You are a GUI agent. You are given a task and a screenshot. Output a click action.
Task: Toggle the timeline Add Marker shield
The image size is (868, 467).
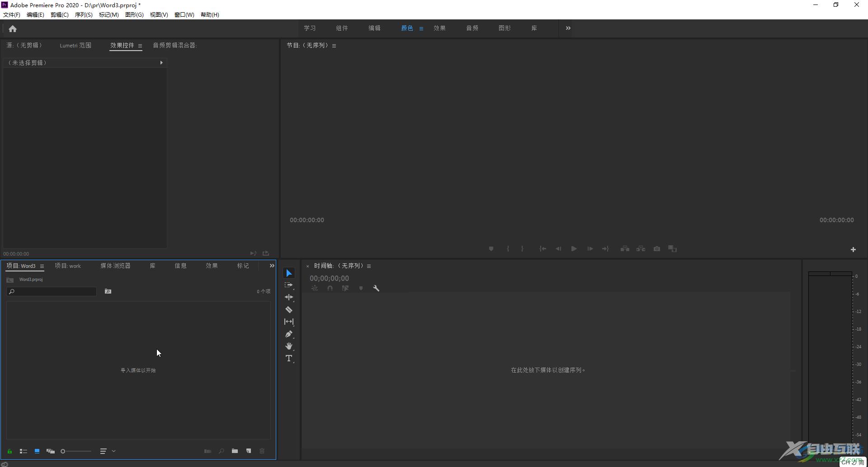pos(361,288)
